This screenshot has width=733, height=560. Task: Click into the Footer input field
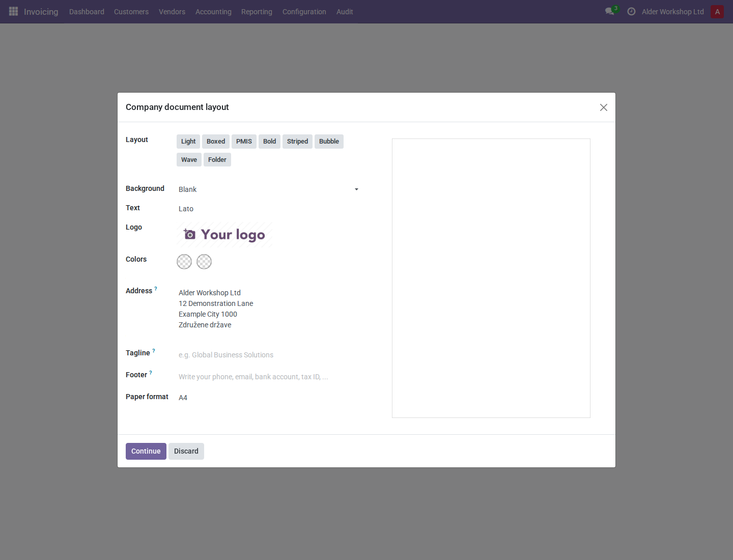[269, 377]
